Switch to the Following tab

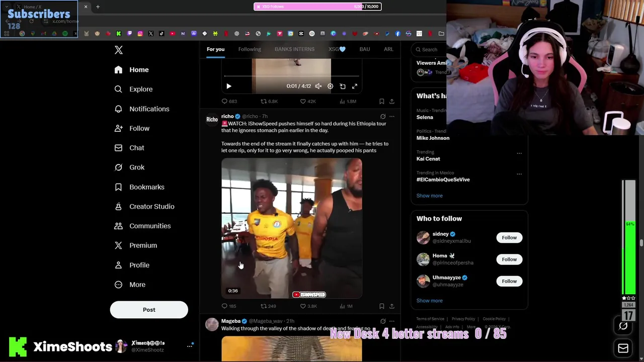[x=250, y=49]
